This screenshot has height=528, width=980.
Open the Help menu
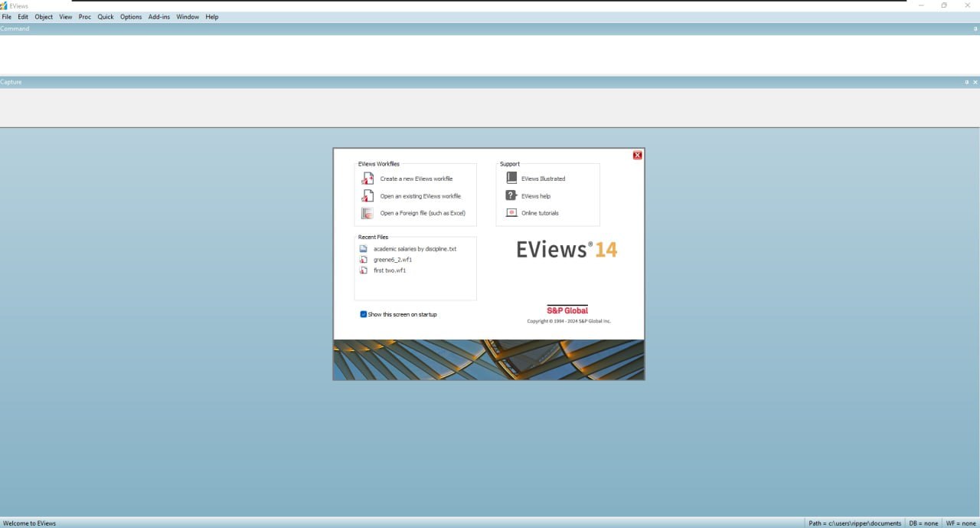[x=212, y=17]
